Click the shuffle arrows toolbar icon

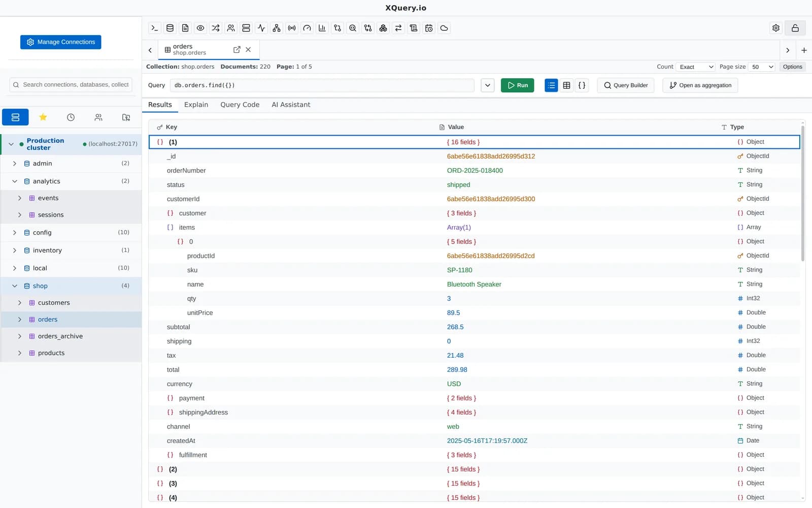point(216,28)
